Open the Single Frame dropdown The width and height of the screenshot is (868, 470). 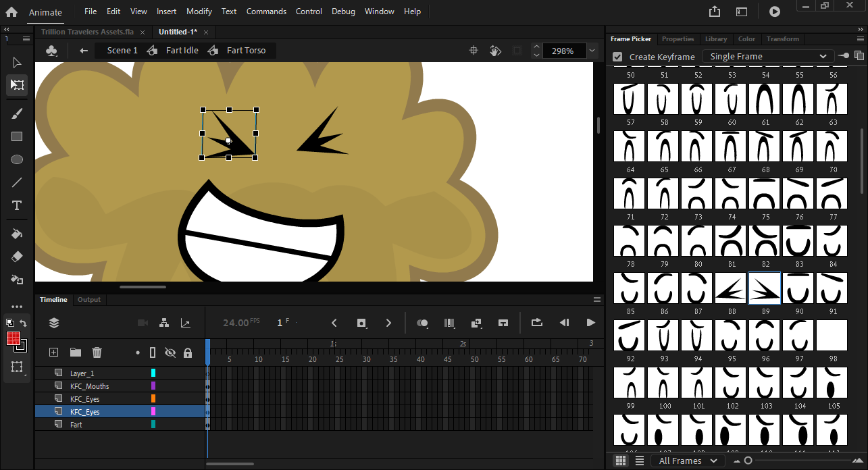(x=767, y=56)
